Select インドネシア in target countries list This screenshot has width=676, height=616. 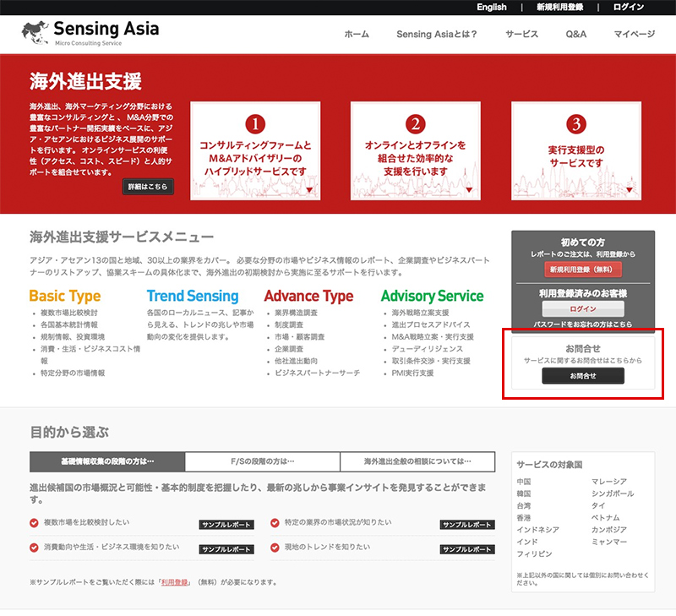[538, 530]
